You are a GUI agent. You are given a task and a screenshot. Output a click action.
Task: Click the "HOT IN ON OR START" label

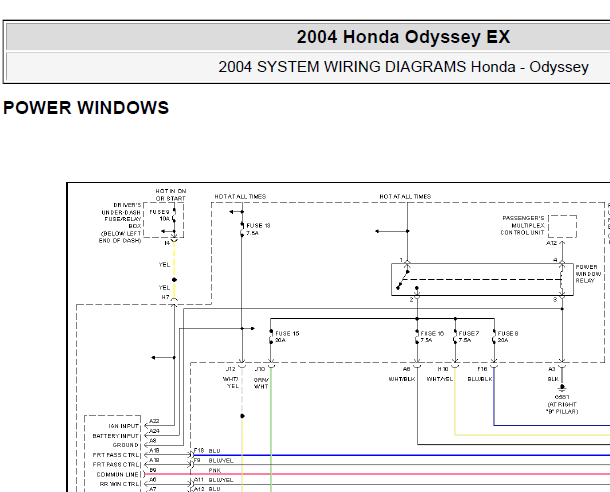(x=171, y=194)
